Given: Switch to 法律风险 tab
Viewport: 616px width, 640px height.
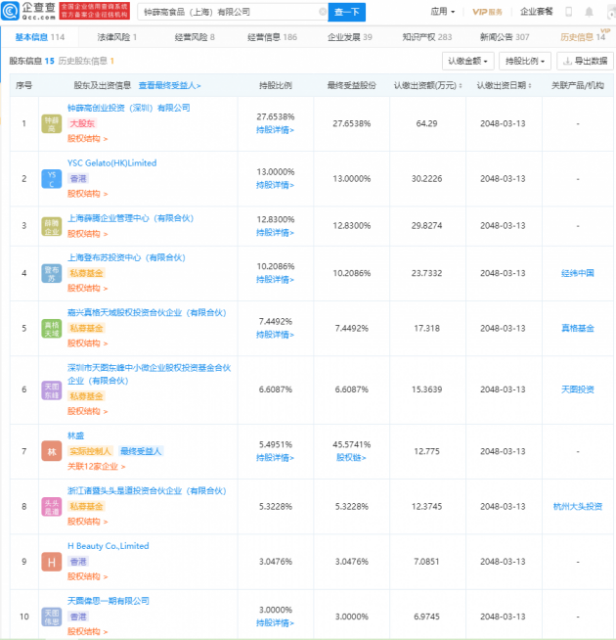Looking at the screenshot, I should pos(117,37).
